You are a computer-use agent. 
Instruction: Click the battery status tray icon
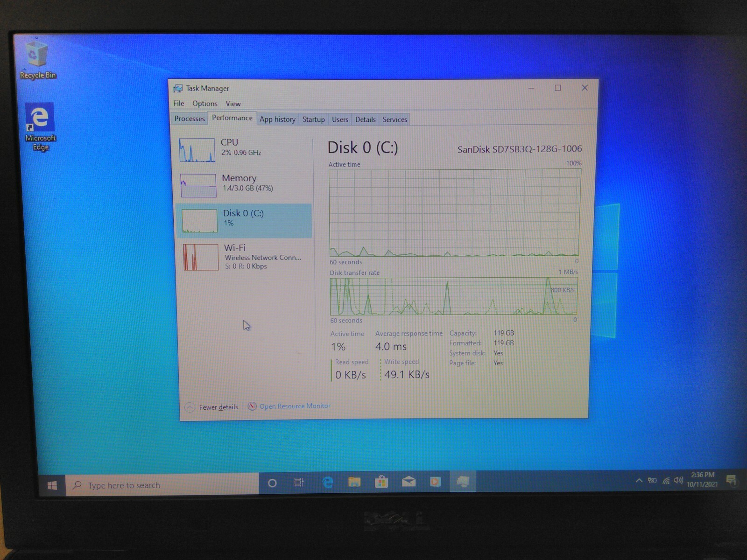coord(652,480)
